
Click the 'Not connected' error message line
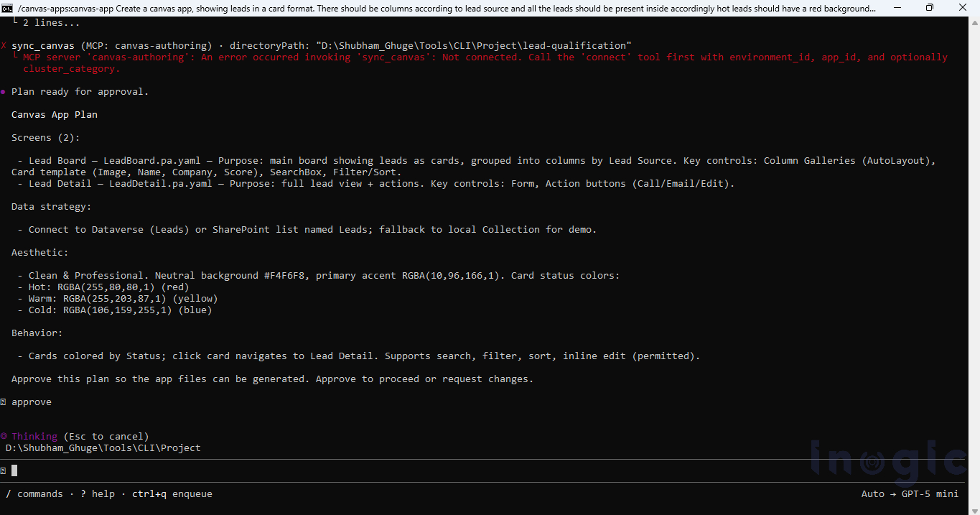pos(485,57)
